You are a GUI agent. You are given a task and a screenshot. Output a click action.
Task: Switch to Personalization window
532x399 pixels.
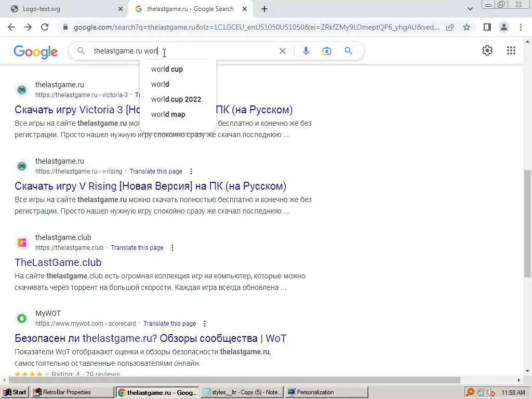(326, 392)
